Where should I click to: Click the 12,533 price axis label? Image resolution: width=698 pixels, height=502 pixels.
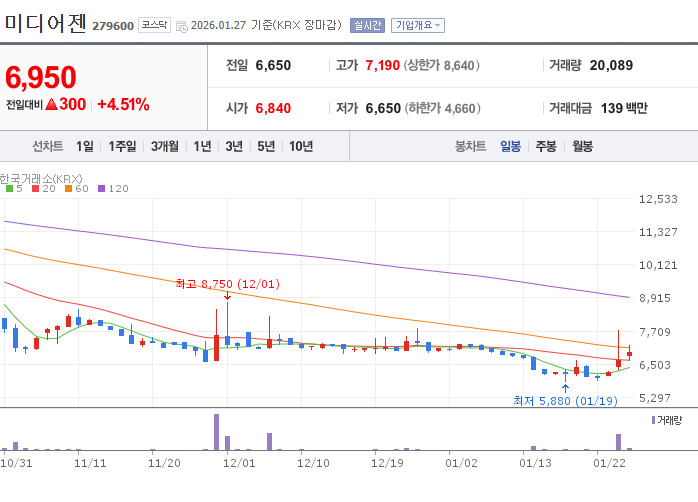click(658, 199)
